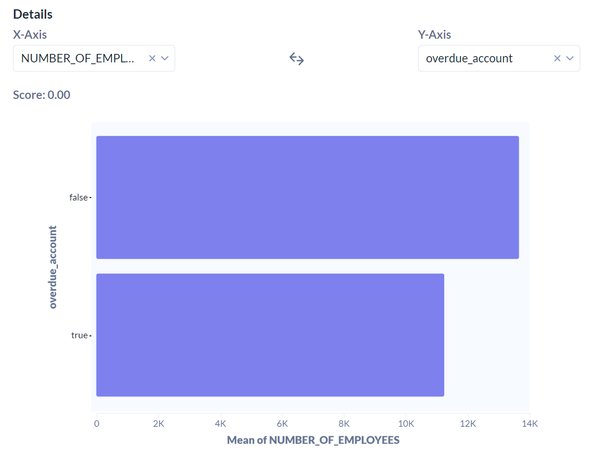Click the Details heading
600x458 pixels.
(33, 14)
